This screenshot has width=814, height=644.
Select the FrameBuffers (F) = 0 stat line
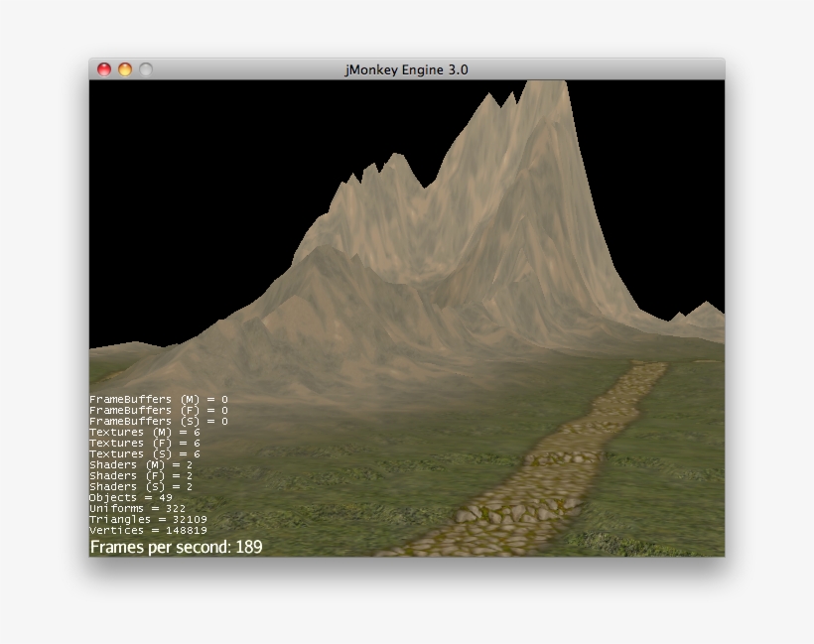click(159, 408)
